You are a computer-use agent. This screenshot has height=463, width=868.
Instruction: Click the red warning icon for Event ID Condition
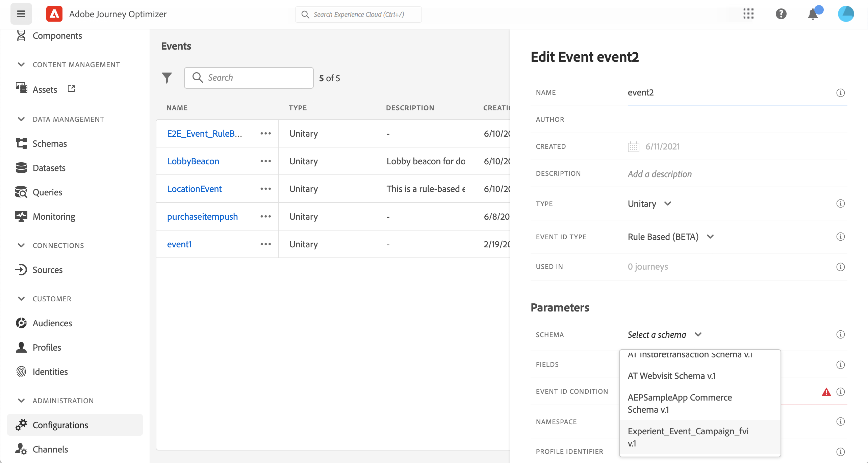click(x=826, y=392)
